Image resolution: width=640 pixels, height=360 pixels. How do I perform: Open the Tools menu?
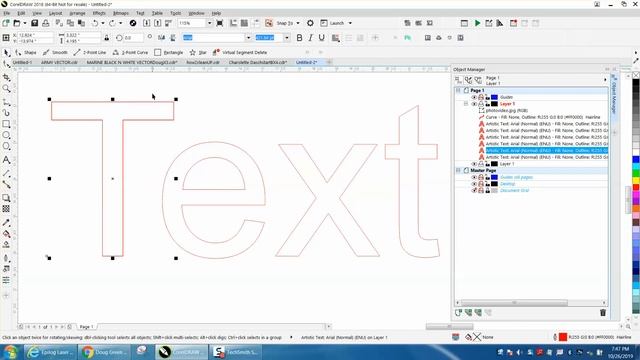tap(176, 13)
